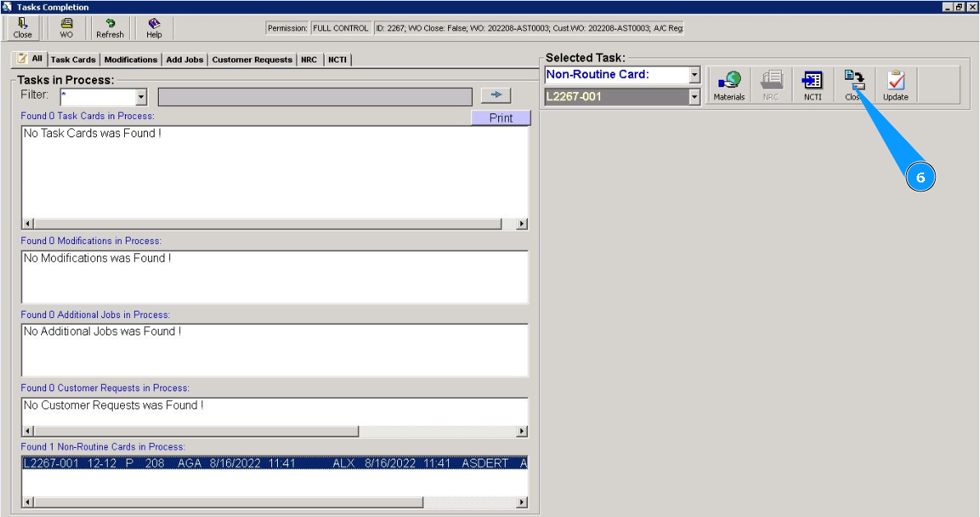Click 'Found 0 Task Cards in Process' label

point(87,116)
